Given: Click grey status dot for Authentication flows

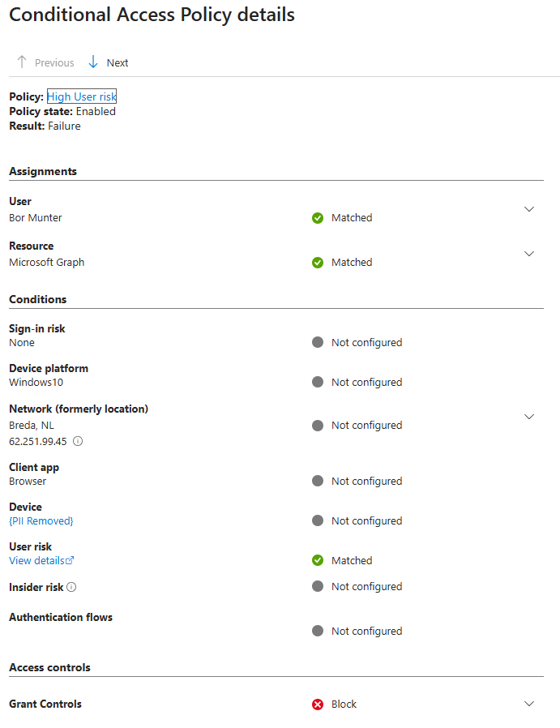Looking at the screenshot, I should (x=318, y=632).
